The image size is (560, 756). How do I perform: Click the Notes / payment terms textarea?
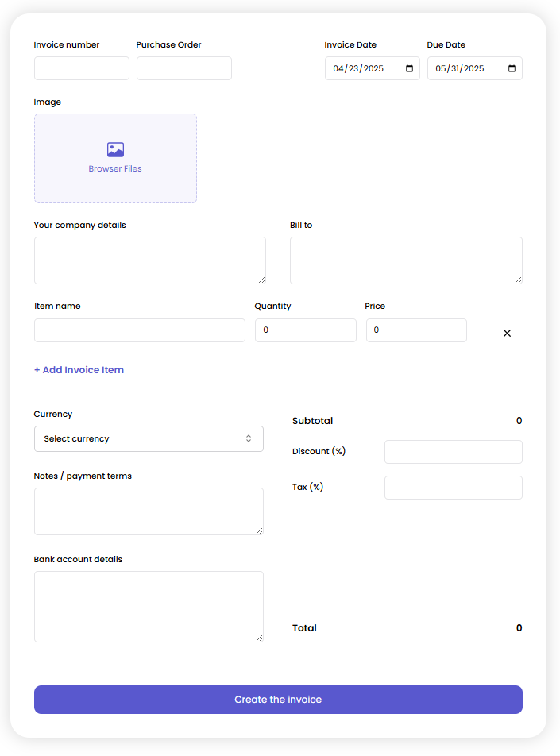coord(148,511)
